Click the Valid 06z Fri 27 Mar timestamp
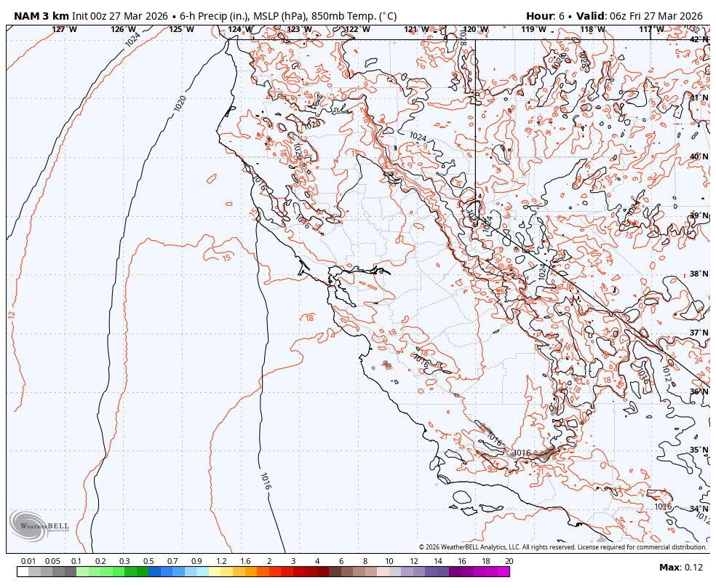This screenshot has height=588, width=716. tap(640, 12)
